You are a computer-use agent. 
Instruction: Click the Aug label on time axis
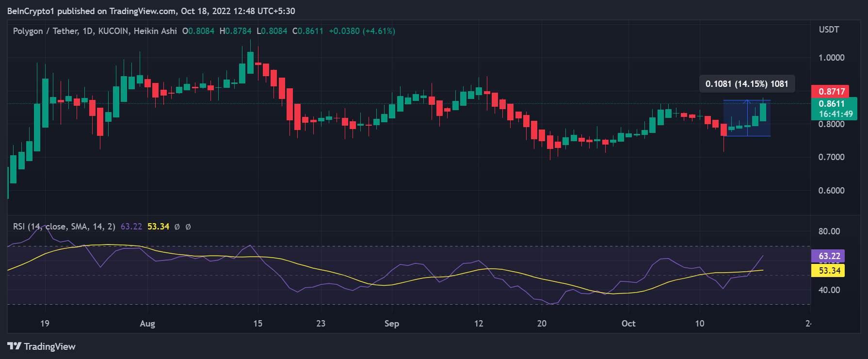tap(147, 324)
